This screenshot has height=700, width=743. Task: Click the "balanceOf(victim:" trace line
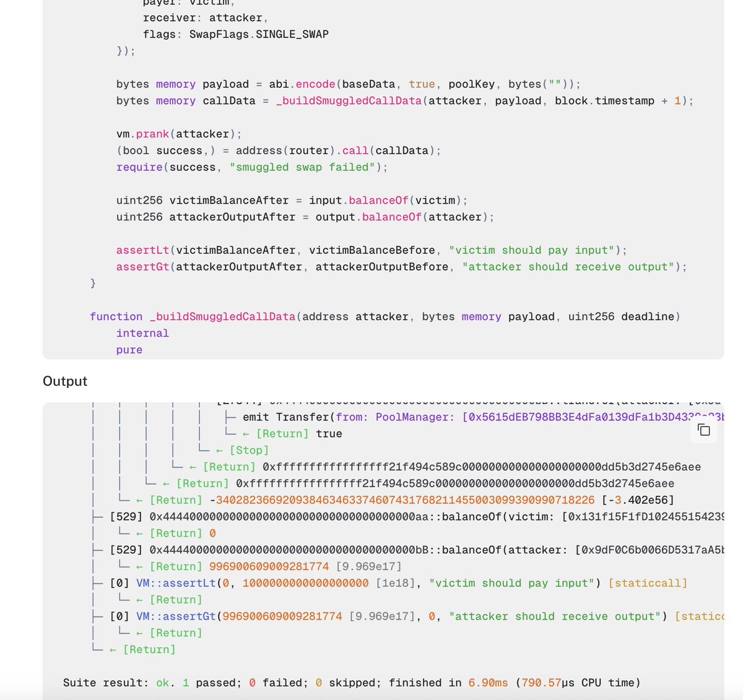click(408, 516)
